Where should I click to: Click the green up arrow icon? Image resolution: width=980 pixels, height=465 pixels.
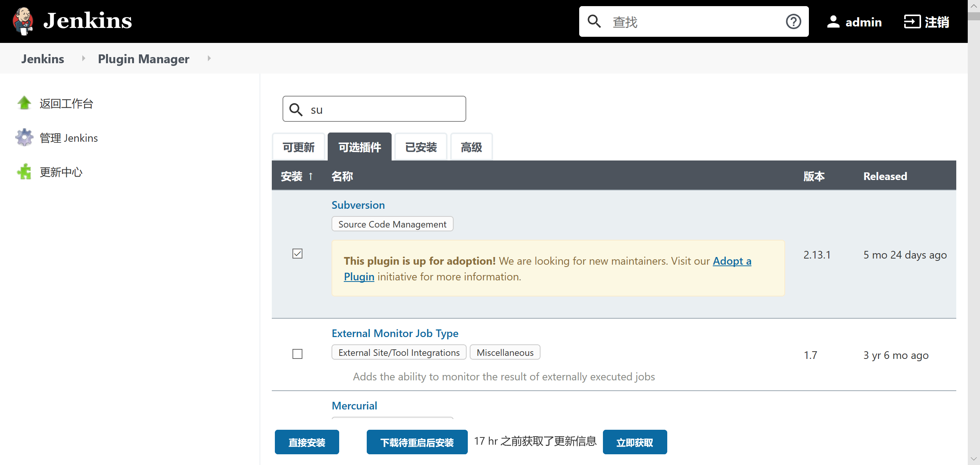24,103
